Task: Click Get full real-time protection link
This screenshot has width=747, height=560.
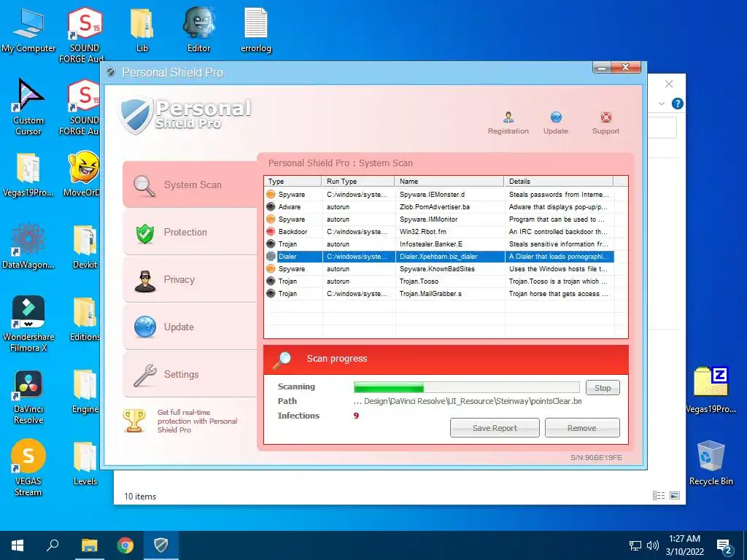Action: [197, 421]
